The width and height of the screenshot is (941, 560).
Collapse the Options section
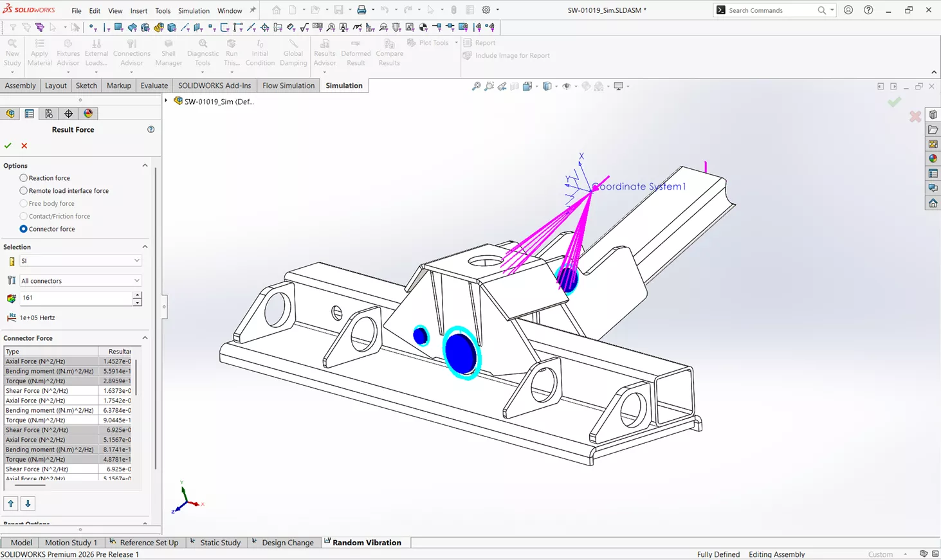tap(145, 165)
